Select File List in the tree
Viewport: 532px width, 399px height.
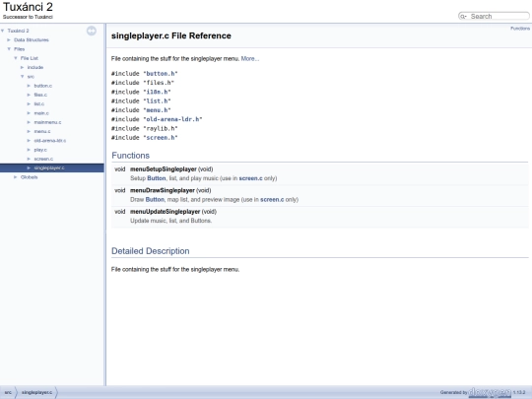click(x=30, y=58)
